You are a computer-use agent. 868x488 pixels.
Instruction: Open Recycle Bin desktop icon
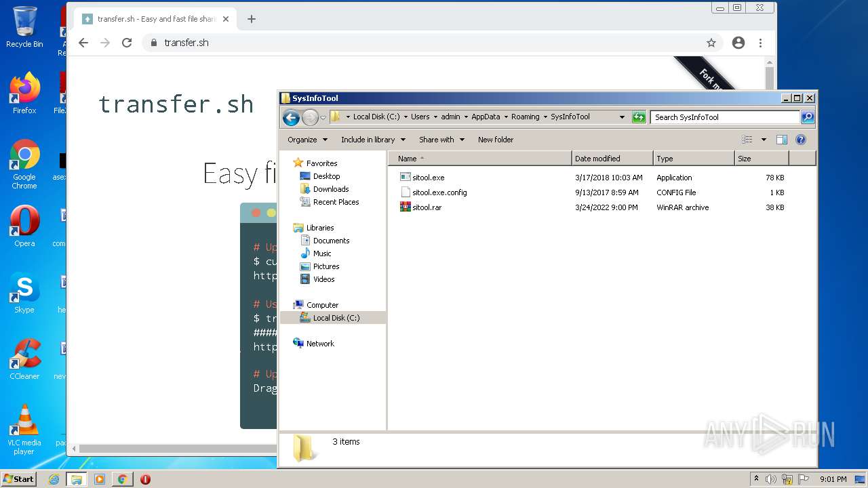click(x=24, y=27)
